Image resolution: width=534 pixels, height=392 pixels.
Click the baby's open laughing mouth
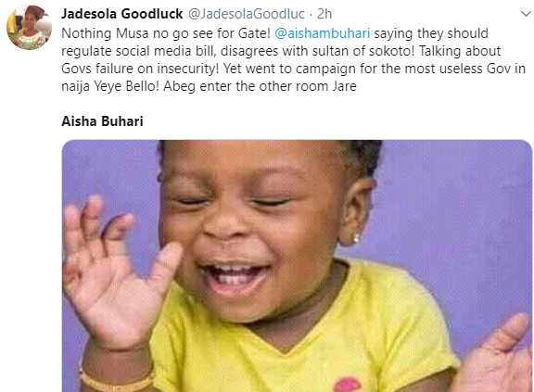point(235,274)
